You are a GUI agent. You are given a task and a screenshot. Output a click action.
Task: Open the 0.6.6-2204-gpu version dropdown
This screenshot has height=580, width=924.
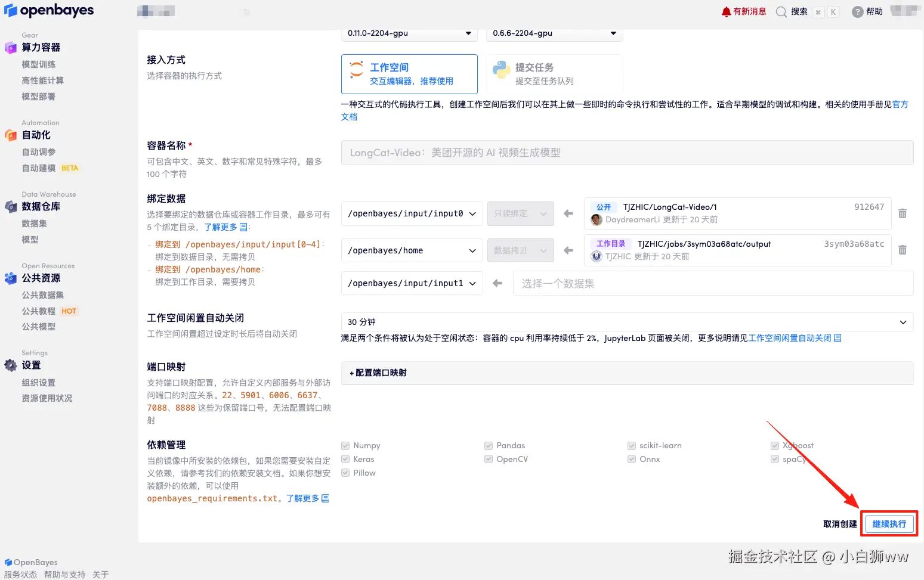(x=555, y=33)
